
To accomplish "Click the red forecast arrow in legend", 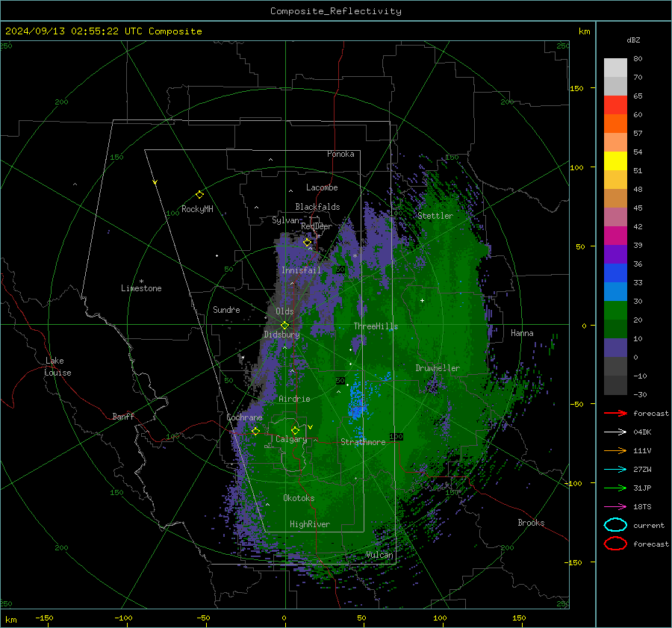I will 615,413.
